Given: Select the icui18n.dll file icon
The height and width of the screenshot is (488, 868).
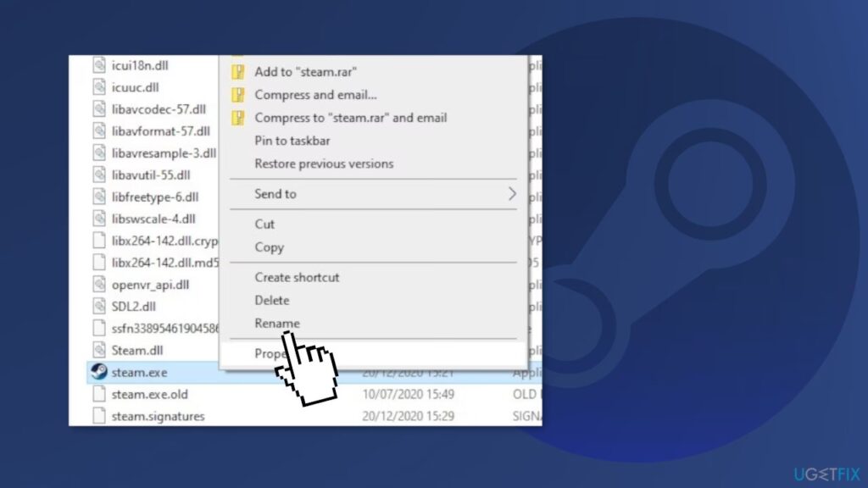Looking at the screenshot, I should (99, 65).
